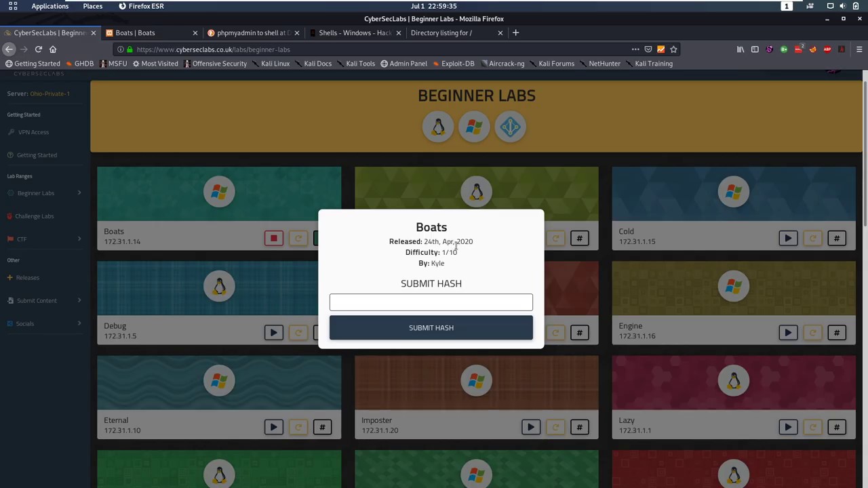Reset the Debug lab
This screenshot has width=868, height=488.
click(x=298, y=333)
